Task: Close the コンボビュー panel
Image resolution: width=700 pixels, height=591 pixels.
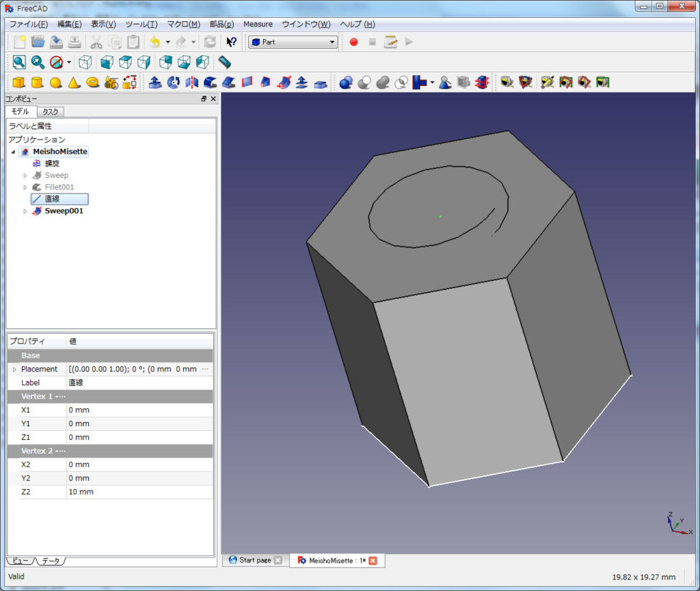Action: (213, 98)
